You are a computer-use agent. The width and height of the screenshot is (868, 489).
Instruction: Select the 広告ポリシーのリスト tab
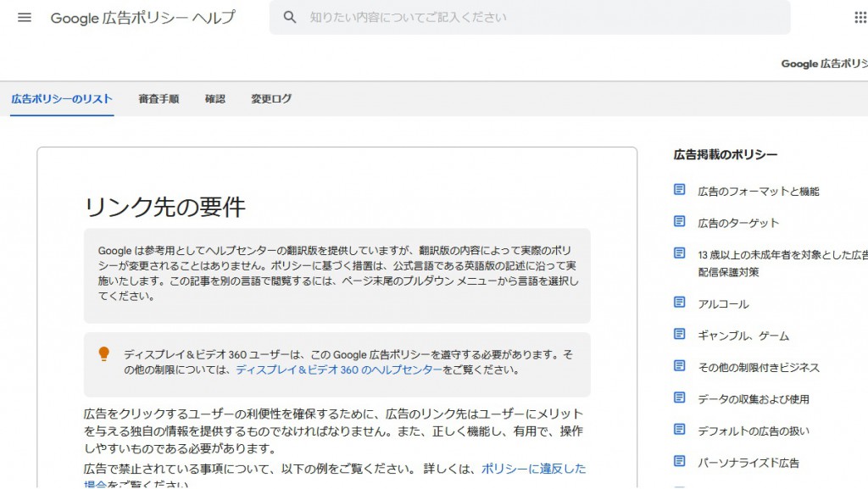point(62,99)
